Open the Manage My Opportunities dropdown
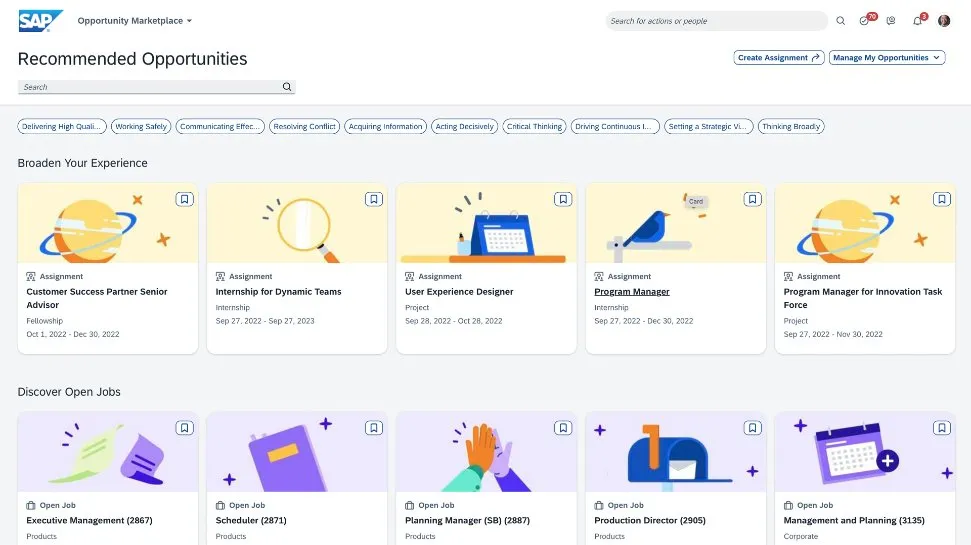 [887, 58]
